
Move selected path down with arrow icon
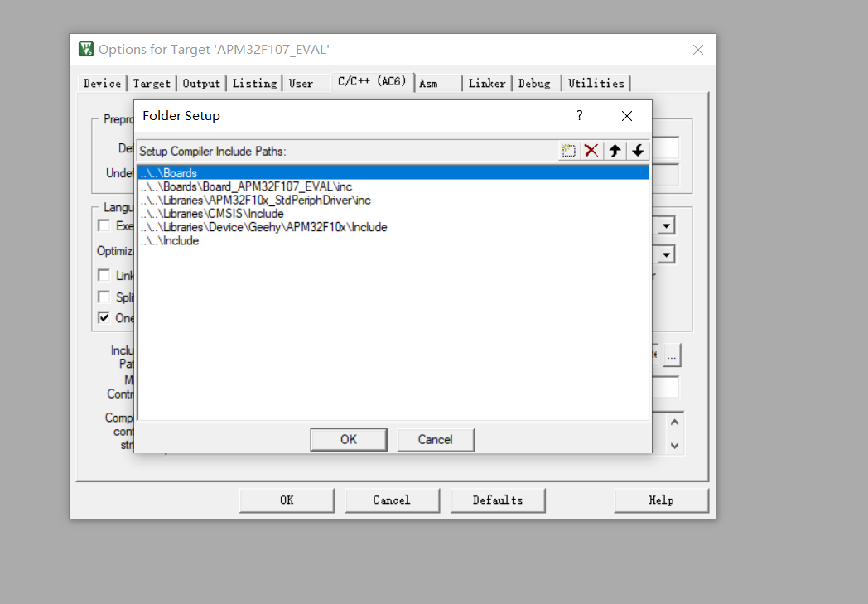click(x=638, y=151)
